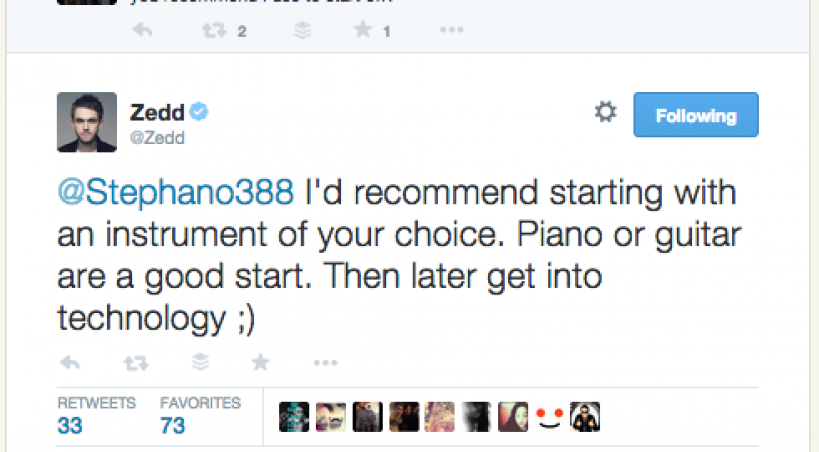Open the @Stephano388 mention link
The image size is (819, 452).
tap(175, 191)
